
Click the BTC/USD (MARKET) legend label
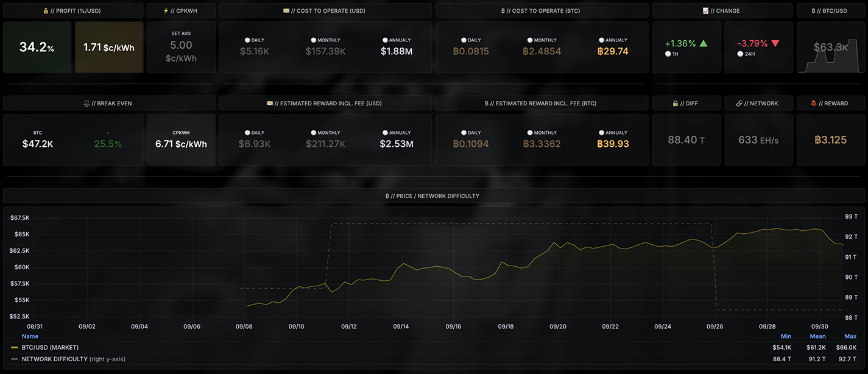point(50,347)
